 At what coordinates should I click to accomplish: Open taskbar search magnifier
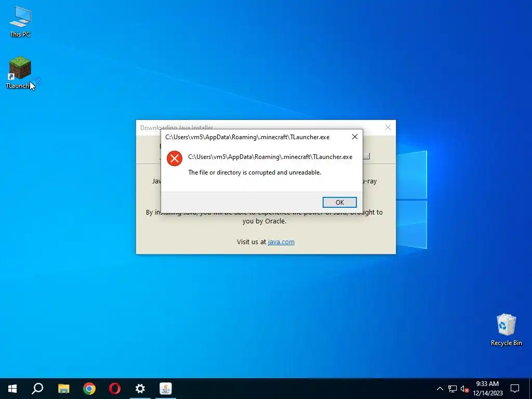pyautogui.click(x=37, y=389)
